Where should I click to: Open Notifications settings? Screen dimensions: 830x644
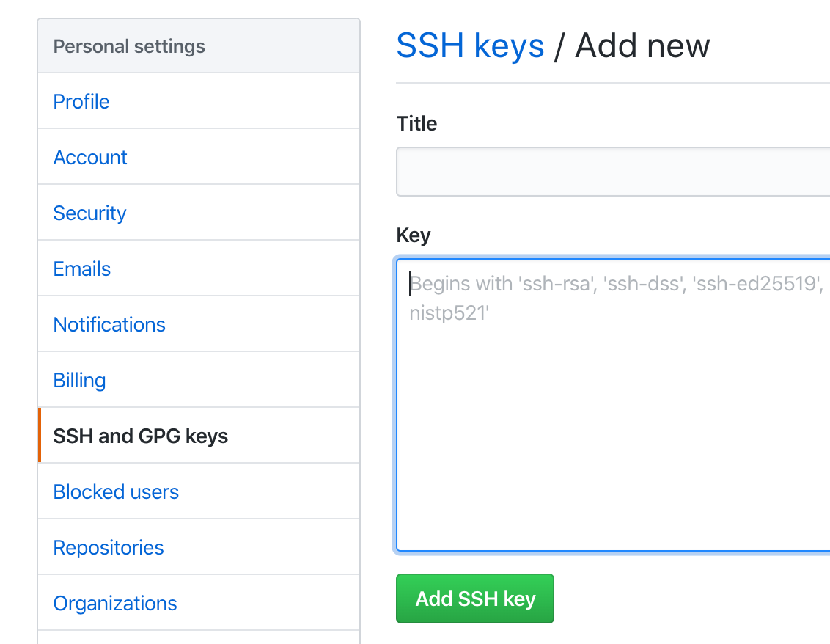pyautogui.click(x=109, y=324)
